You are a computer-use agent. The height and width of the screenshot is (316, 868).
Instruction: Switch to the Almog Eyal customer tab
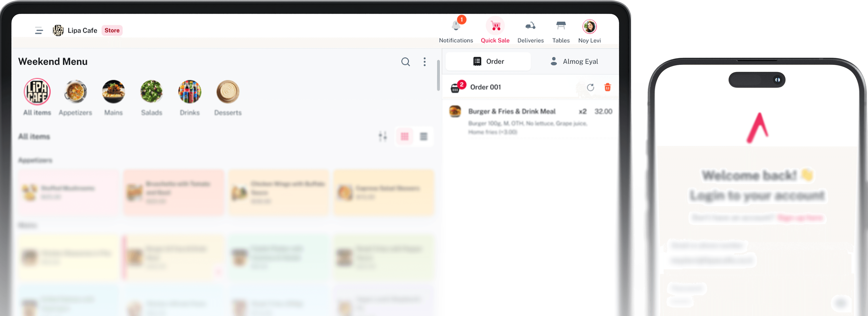coord(574,61)
